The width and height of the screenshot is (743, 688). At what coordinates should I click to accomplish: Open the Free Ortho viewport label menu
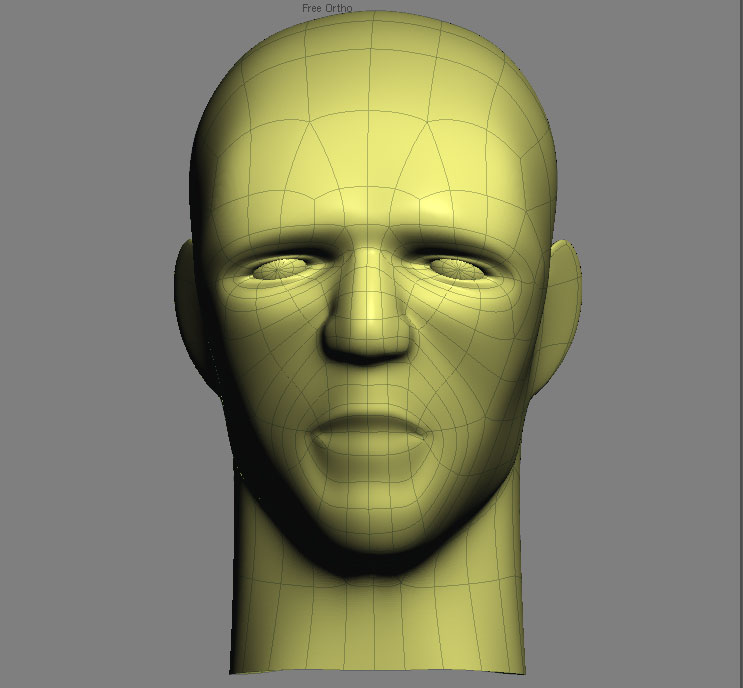tap(327, 8)
